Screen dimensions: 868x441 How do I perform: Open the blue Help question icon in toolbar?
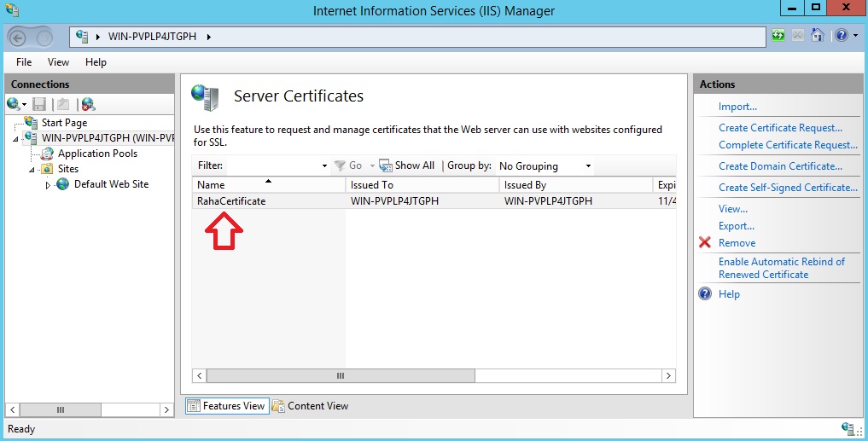click(x=842, y=36)
